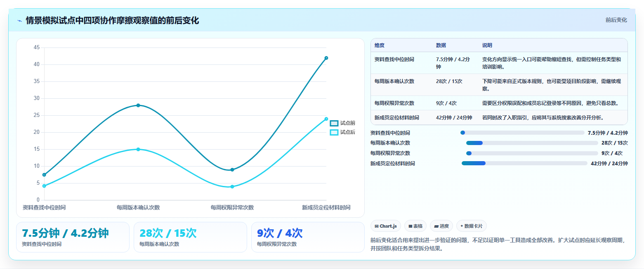Screen dimensions: 644x269
Task: Click the 7.5分钟 / 4.2分钟 data card
Action: tap(73, 237)
